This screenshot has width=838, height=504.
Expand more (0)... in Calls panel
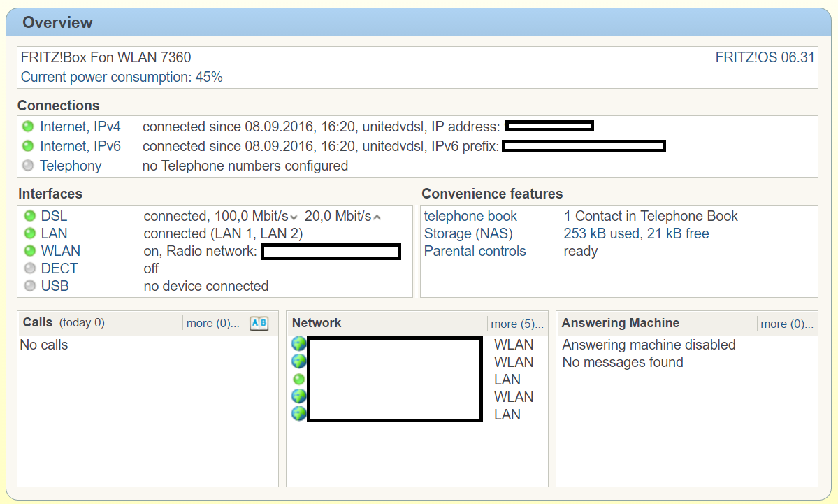pyautogui.click(x=212, y=323)
